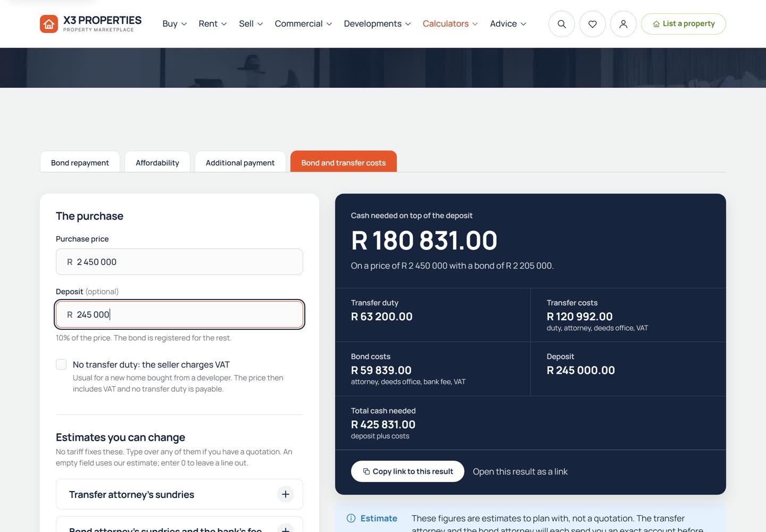766x532 pixels.
Task: Click 'The purchase' heading
Action: [89, 216]
